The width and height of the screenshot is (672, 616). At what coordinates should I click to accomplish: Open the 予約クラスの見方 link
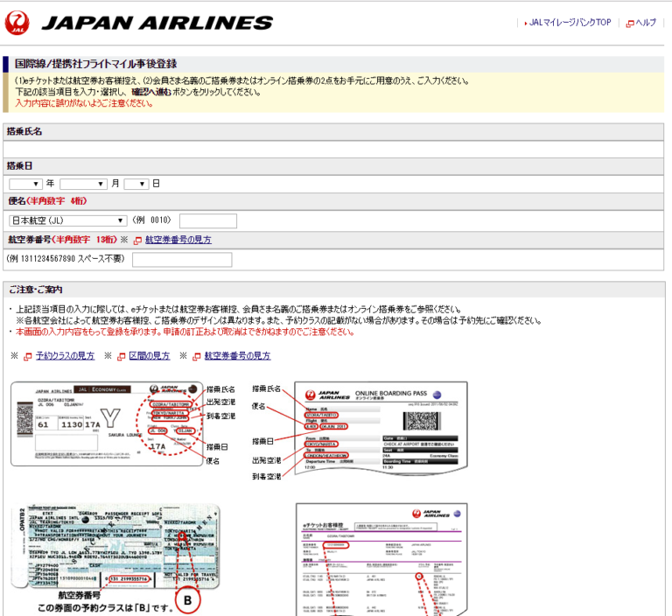(x=66, y=356)
